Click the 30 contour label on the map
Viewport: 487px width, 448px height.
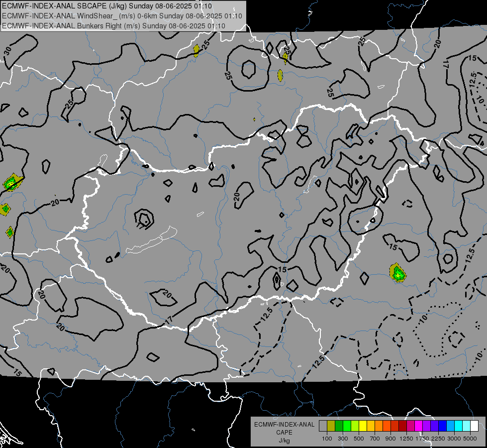point(8,51)
